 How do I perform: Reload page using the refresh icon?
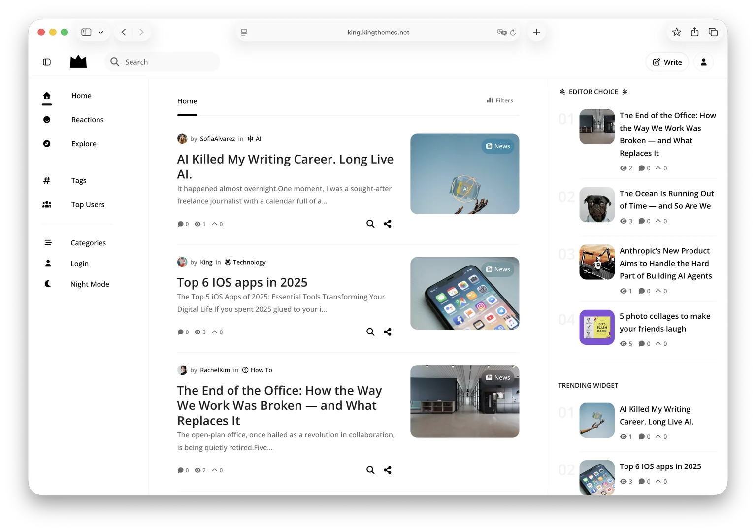click(x=513, y=33)
